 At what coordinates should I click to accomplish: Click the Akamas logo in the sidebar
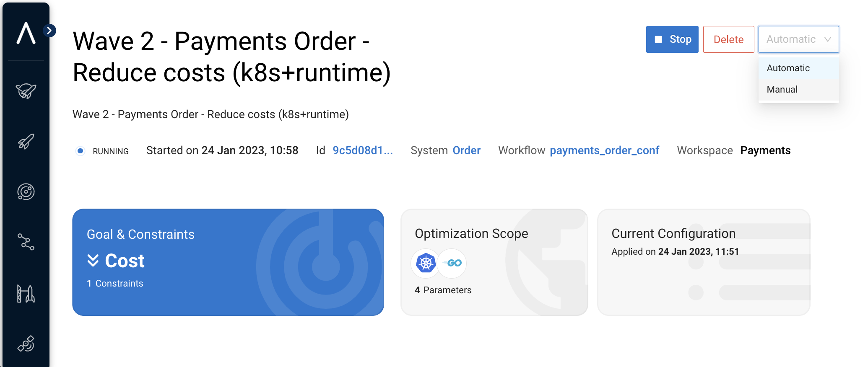pyautogui.click(x=26, y=34)
